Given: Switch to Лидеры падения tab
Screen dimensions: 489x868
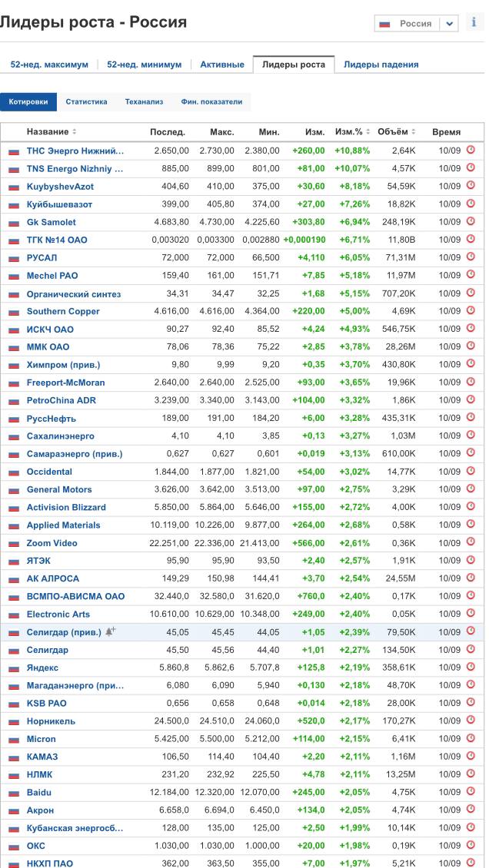Looking at the screenshot, I should [x=381, y=65].
